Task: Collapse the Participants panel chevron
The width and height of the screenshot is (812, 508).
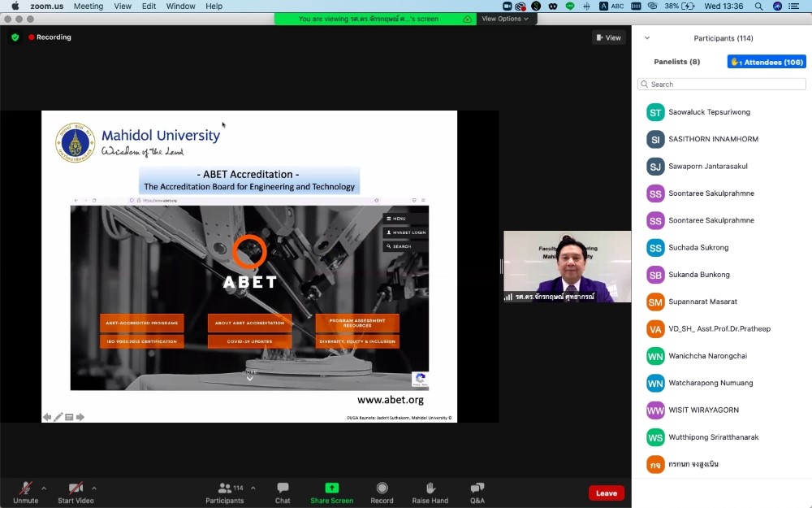Action: click(x=647, y=38)
